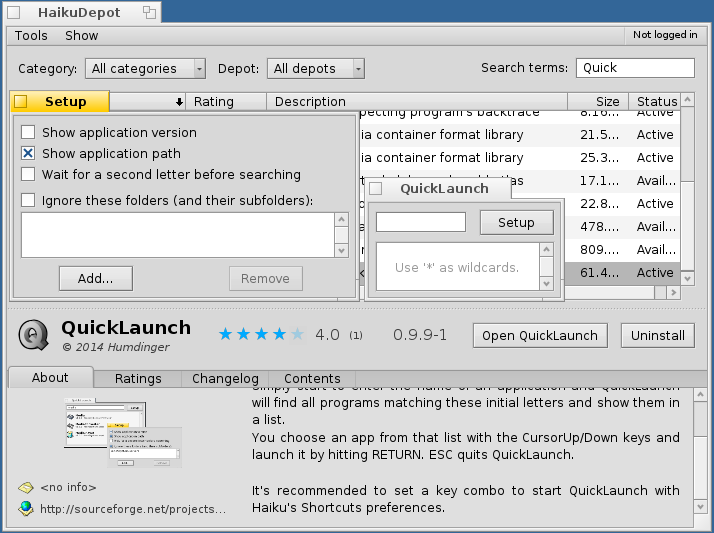This screenshot has height=533, width=714.
Task: Click the © 2014 Humdinger publisher text
Action: (116, 347)
